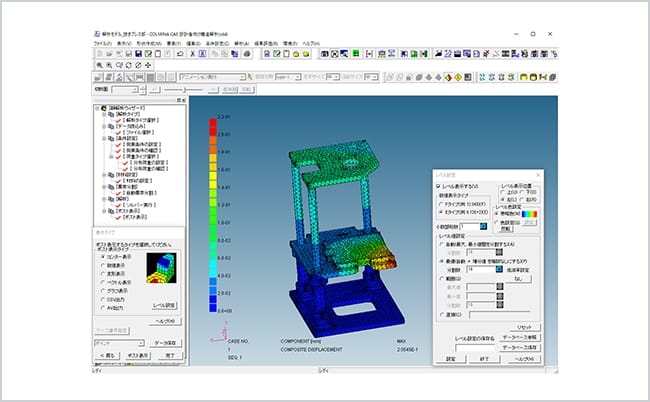Click the slider handle in the 切断面 toolbar
The height and width of the screenshot is (402, 650).
tap(185, 90)
